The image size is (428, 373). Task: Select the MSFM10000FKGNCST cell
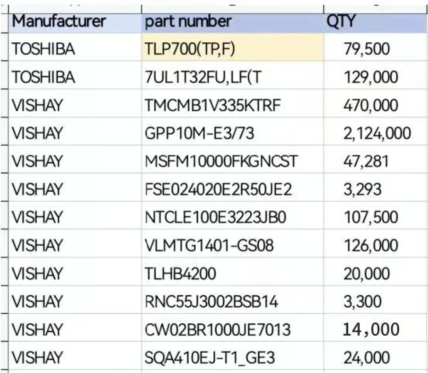point(232,159)
